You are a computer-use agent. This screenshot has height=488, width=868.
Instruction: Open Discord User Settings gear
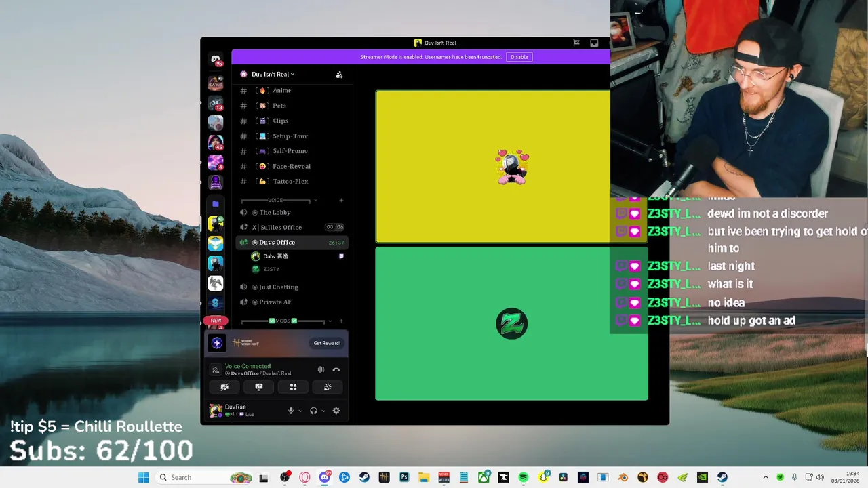[x=336, y=411]
